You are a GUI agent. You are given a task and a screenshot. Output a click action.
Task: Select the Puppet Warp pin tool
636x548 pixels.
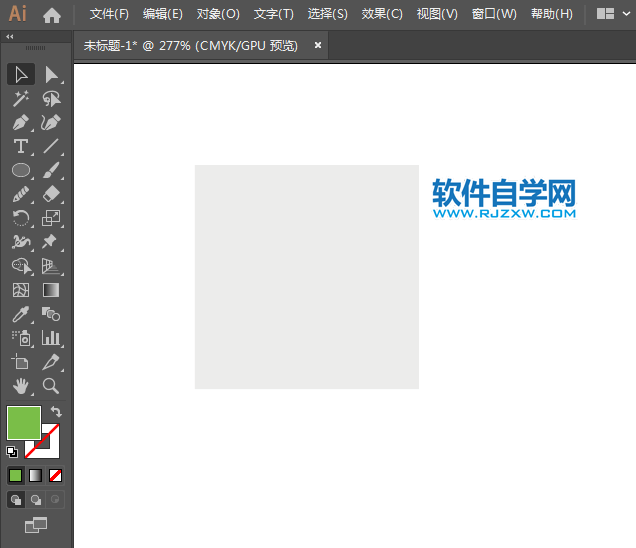[51, 242]
